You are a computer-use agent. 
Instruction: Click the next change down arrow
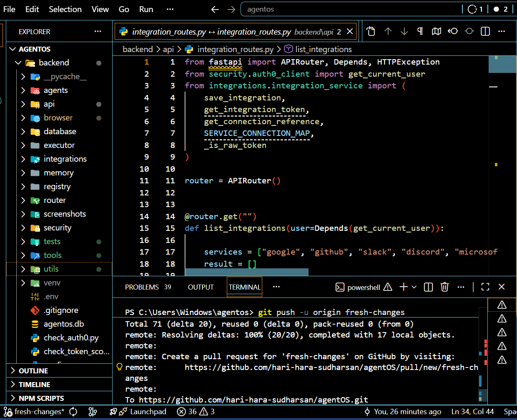click(404, 31)
